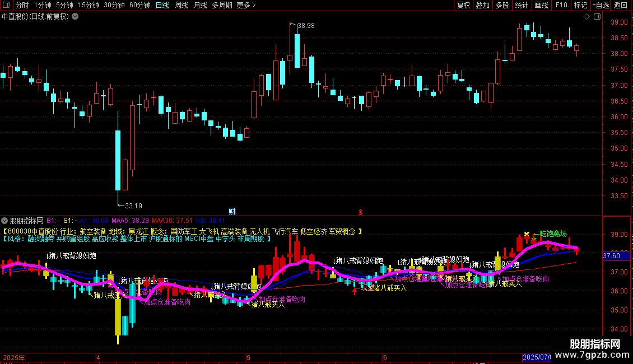Image resolution: width=633 pixels, height=364 pixels.
Task: Click the circle icon before 股朋指标网
Action: (x=4, y=221)
